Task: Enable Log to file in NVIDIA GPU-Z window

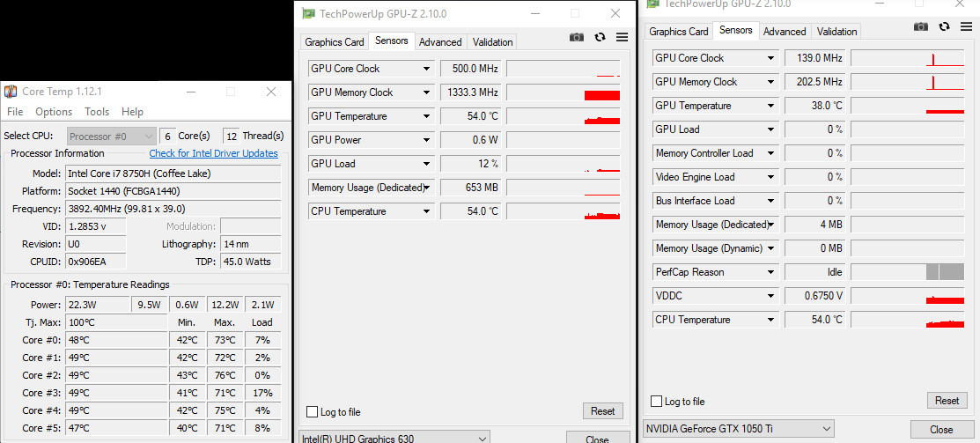Action: (x=656, y=401)
